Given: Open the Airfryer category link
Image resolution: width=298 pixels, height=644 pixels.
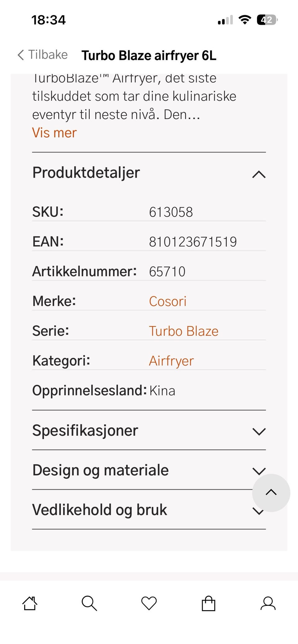Looking at the screenshot, I should tap(171, 361).
